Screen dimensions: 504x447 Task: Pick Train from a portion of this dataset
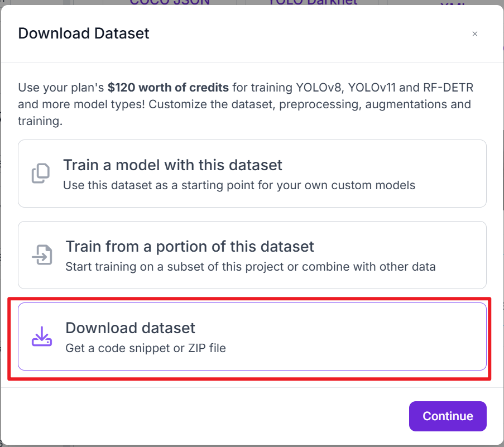(252, 255)
